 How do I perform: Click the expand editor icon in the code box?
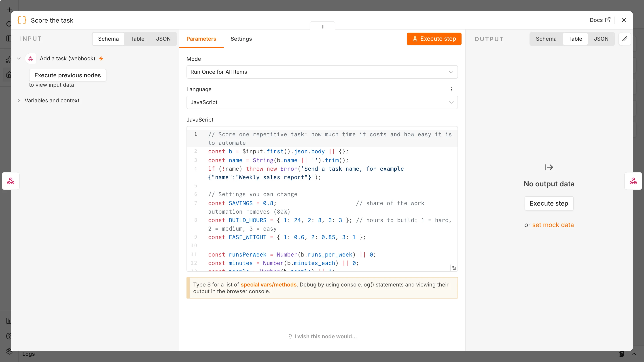[x=454, y=268]
